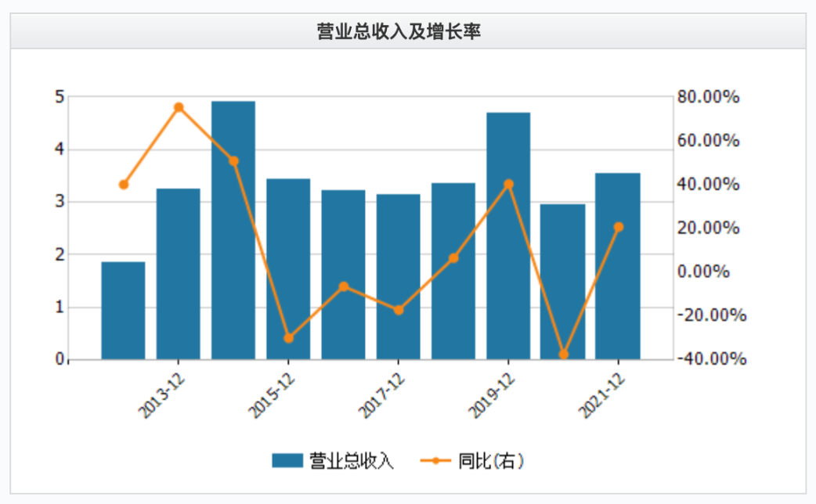816x504 pixels.
Task: Toggle the 同比(右) legend entry
Action: 472,461
